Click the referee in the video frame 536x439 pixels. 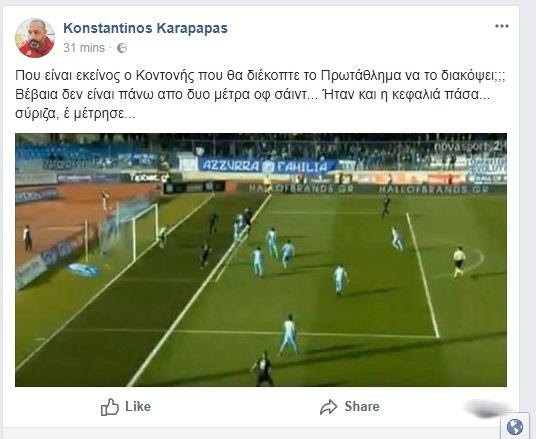point(459,262)
